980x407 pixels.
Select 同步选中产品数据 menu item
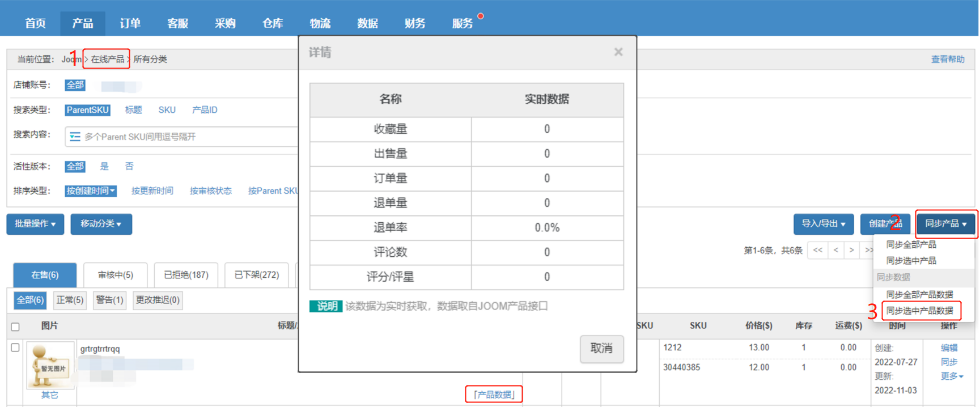pos(919,311)
